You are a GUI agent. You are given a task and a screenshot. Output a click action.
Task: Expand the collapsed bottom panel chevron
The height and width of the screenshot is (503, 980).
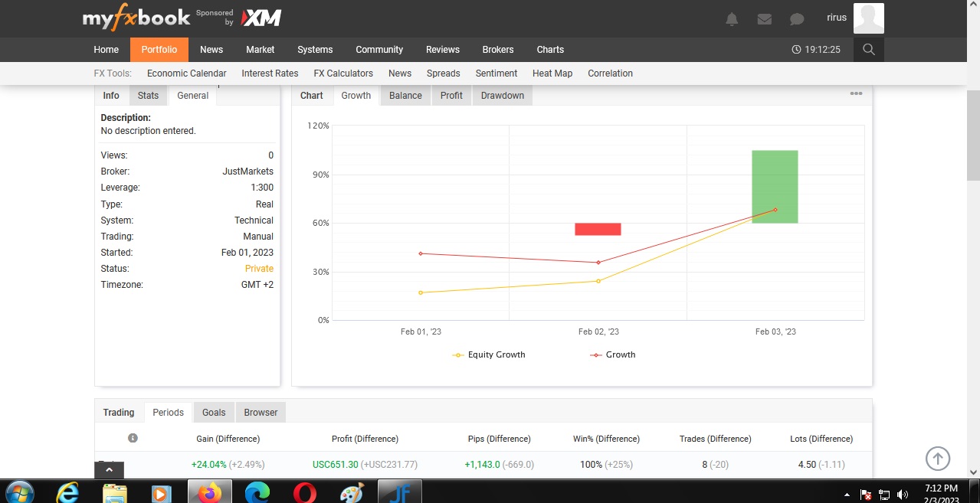click(x=109, y=471)
